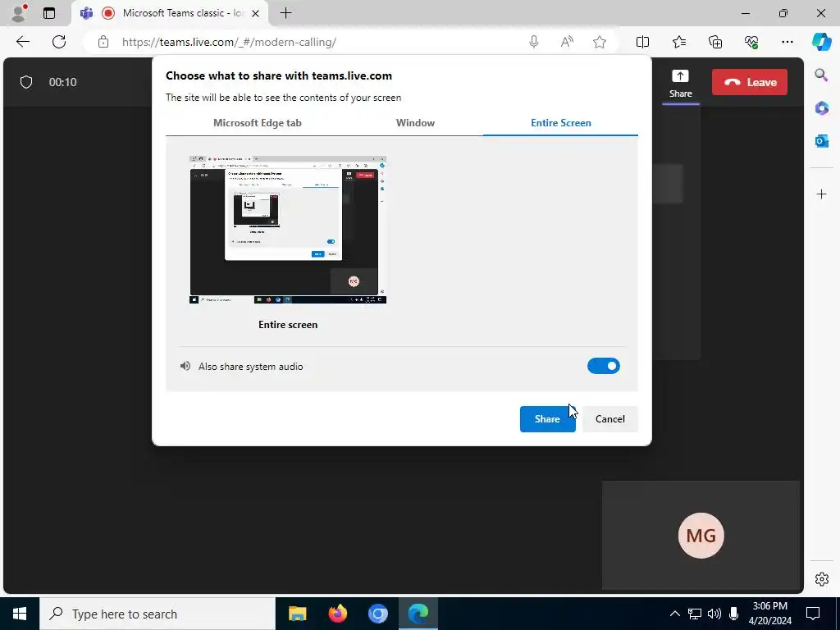840x630 pixels.
Task: Click the Edge taskbar icon
Action: [418, 614]
